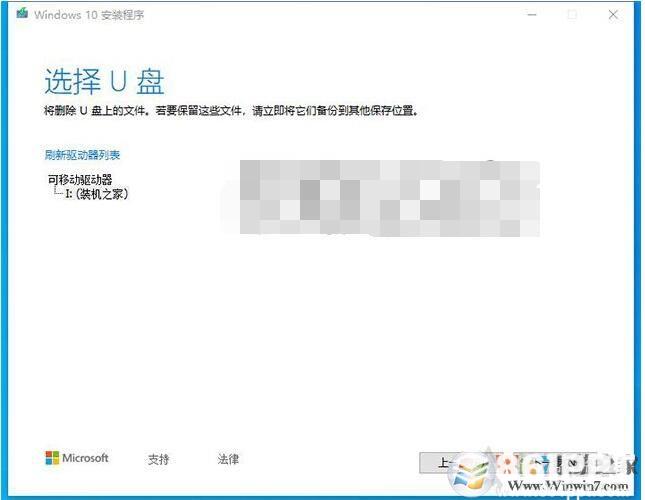Viewport: 645px width, 500px height.
Task: Open the 支持 support link
Action: coord(158,459)
